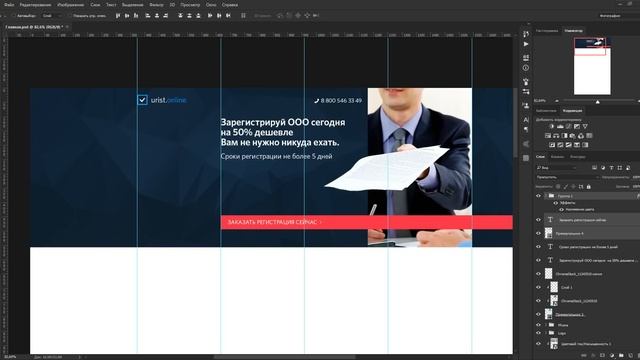Add an Invert adjustment
This screenshot has height=360, width=640.
click(x=552, y=145)
